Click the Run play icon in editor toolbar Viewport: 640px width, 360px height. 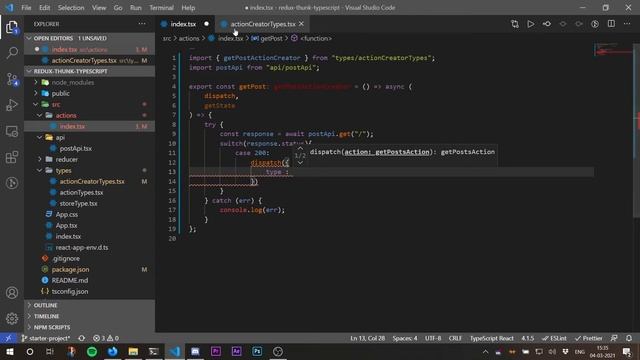(x=530, y=24)
